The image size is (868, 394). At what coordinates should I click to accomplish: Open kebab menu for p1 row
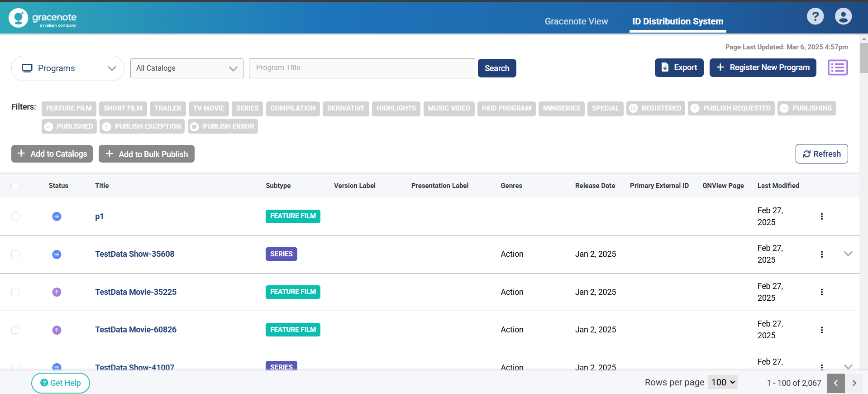(x=821, y=216)
